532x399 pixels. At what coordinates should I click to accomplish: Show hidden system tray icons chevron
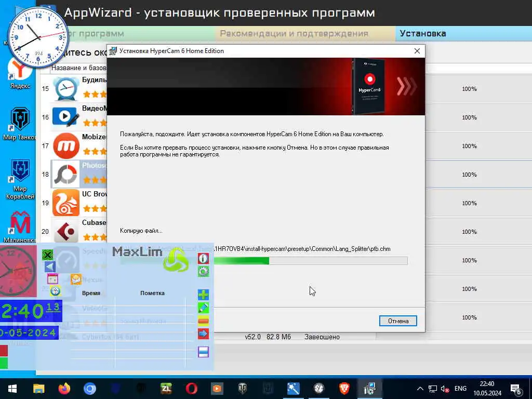click(420, 389)
